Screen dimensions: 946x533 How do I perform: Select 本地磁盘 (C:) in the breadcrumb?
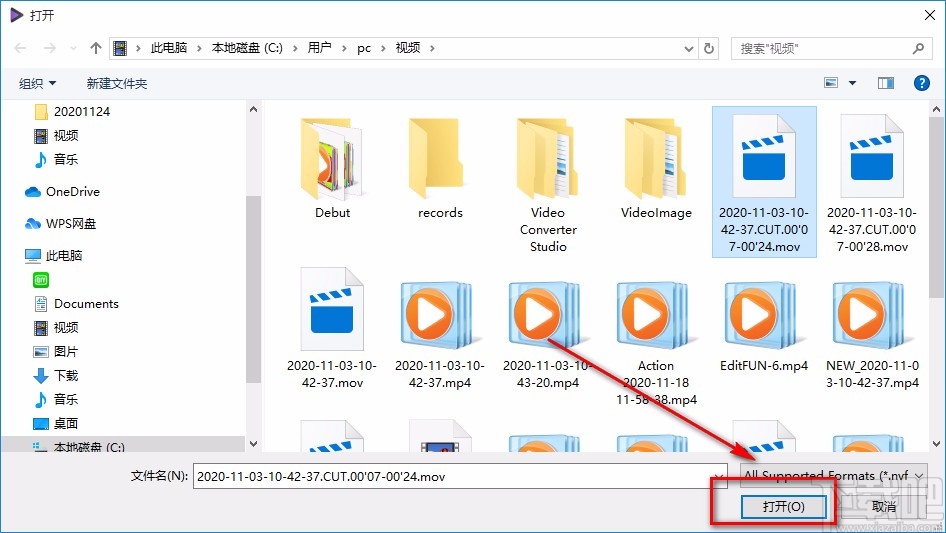(x=247, y=48)
